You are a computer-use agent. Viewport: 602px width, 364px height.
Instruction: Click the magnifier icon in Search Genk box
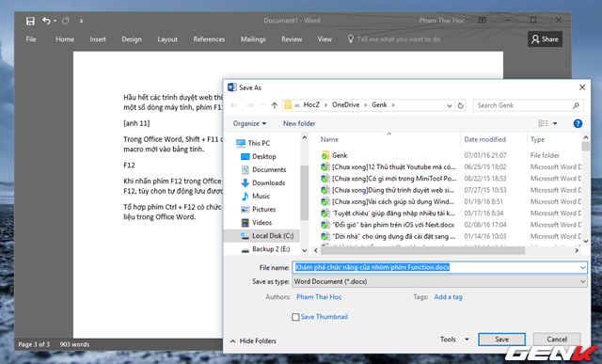click(576, 105)
